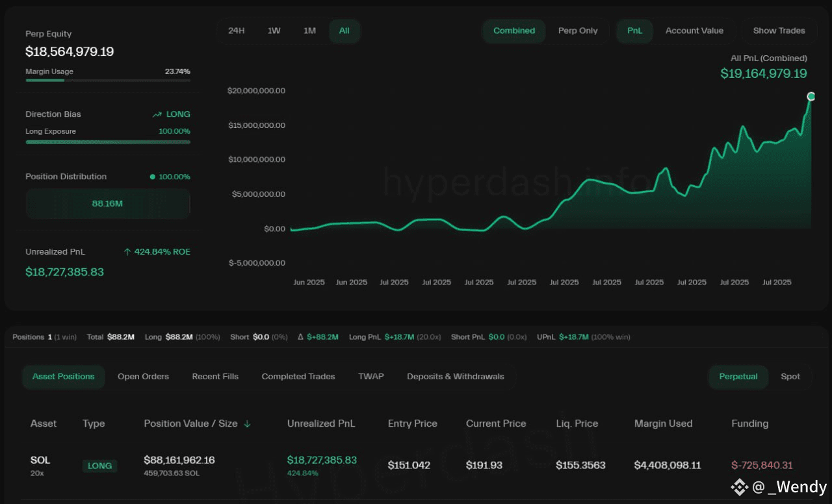This screenshot has height=504, width=832.
Task: Select the All time range
Action: pyautogui.click(x=344, y=31)
